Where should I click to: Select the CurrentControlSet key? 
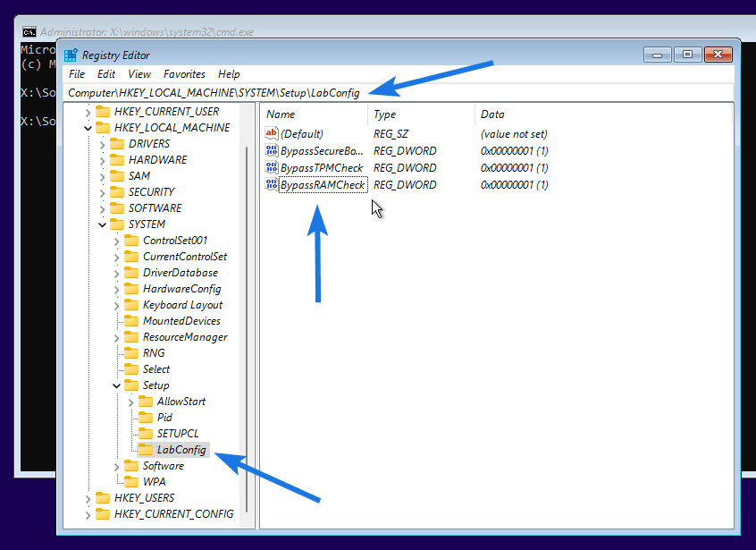pyautogui.click(x=185, y=257)
